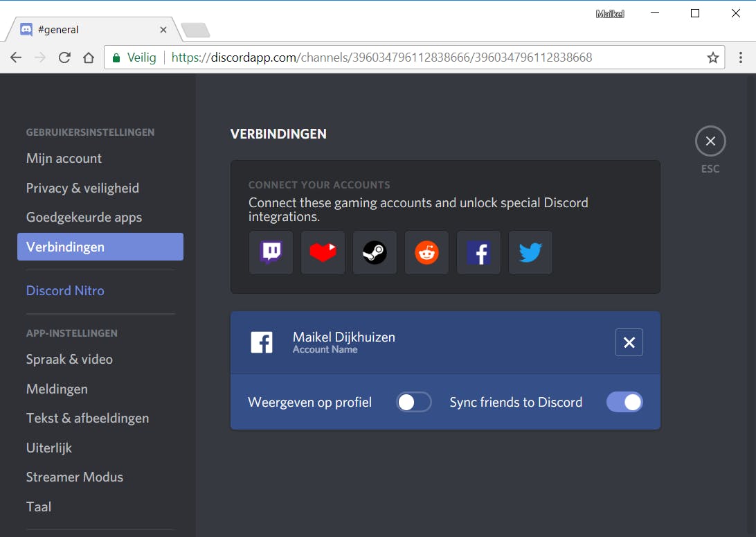Maximize the Chrome window
Screen dimensions: 756x537
tap(695, 13)
